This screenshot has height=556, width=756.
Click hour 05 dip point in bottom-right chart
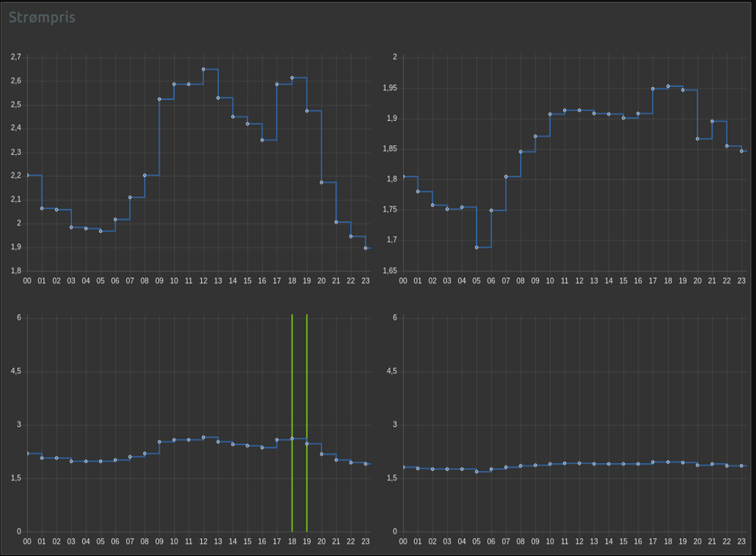(476, 471)
